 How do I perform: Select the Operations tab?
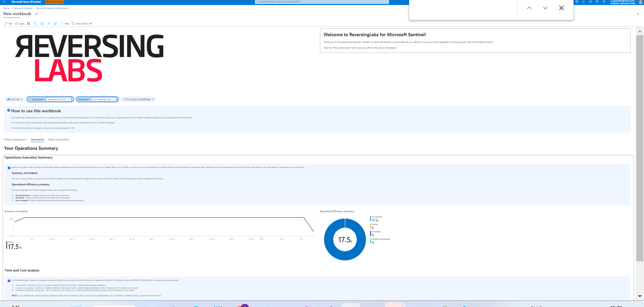pyautogui.click(x=38, y=139)
